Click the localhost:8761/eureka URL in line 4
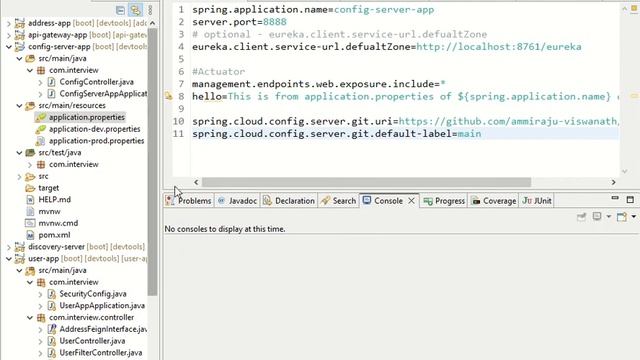Viewport: 640px width, 360px height. pos(499,47)
